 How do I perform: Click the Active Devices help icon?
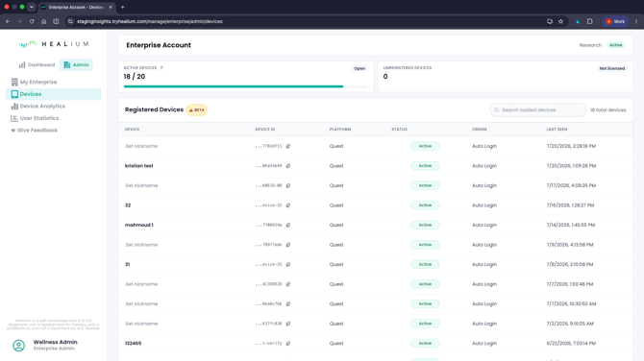(x=161, y=67)
